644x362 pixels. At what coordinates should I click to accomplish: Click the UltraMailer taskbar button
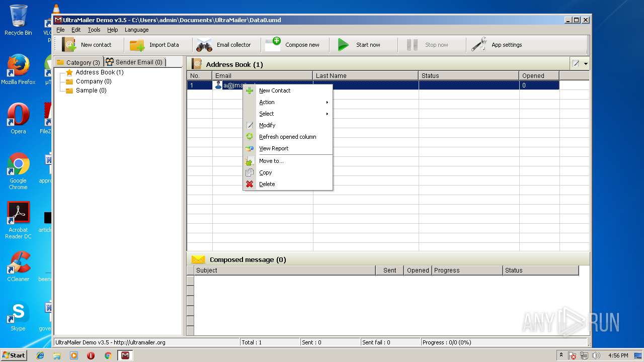pyautogui.click(x=125, y=355)
